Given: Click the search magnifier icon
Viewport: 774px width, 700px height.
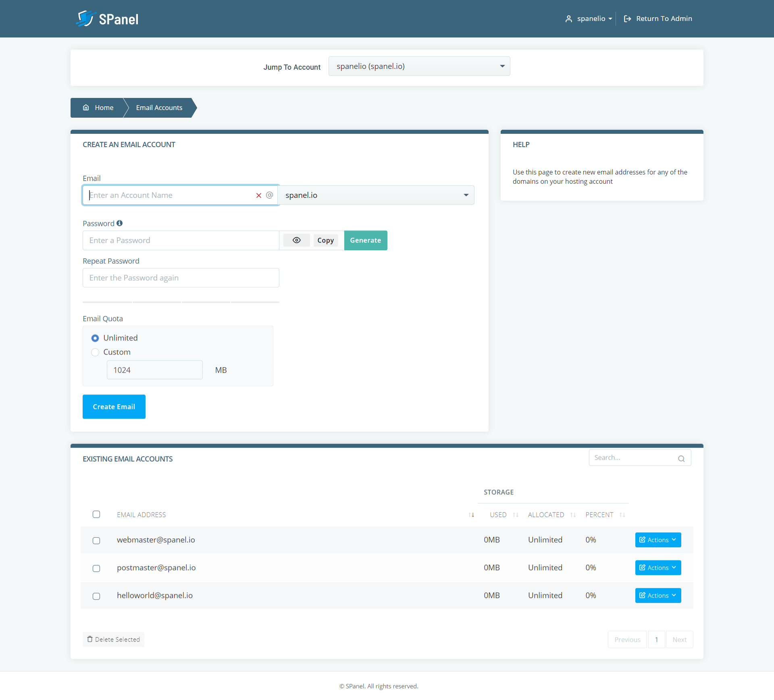Looking at the screenshot, I should point(681,459).
